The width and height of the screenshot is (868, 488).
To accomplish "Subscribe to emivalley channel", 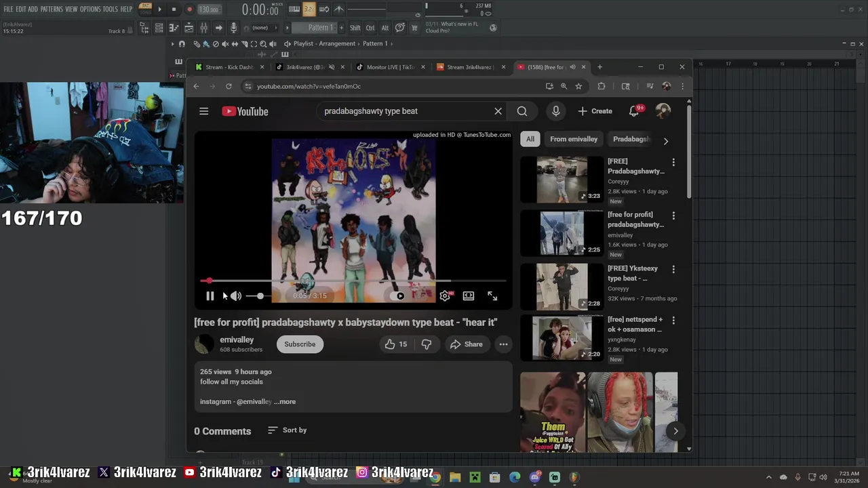I will pos(300,344).
